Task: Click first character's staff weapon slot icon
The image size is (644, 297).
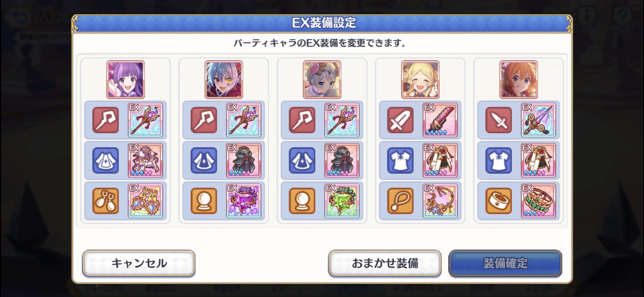Action: pos(105,120)
